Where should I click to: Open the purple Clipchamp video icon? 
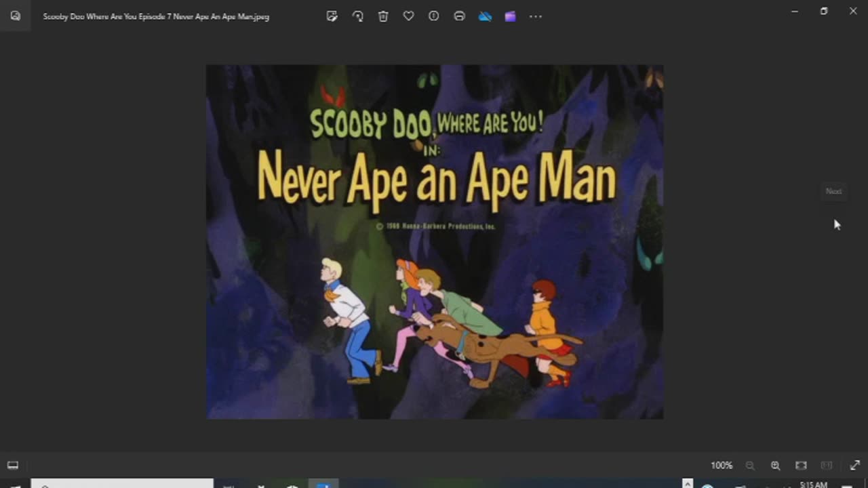510,16
